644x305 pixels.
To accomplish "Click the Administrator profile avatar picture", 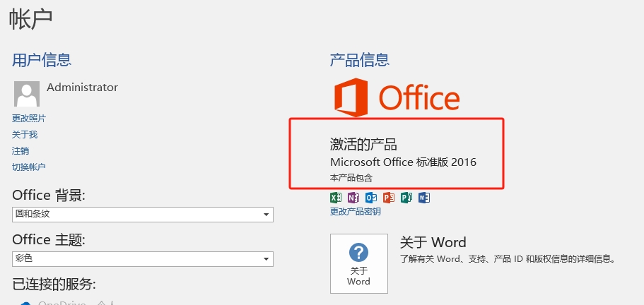I will [x=27, y=93].
